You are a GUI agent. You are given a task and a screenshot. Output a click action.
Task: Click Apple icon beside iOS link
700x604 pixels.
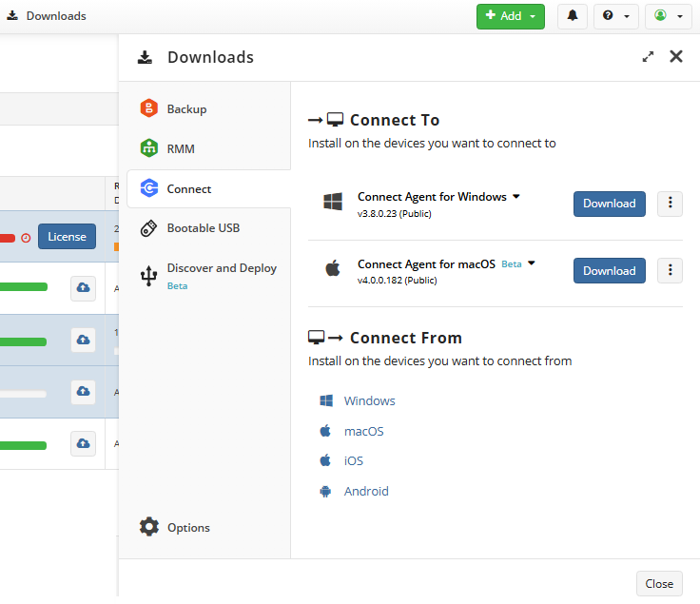coord(325,460)
